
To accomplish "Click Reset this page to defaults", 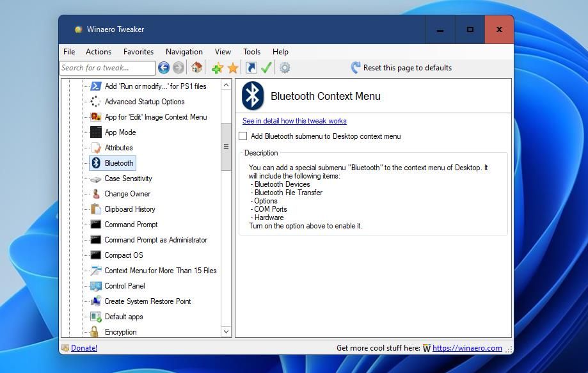I will pos(401,68).
